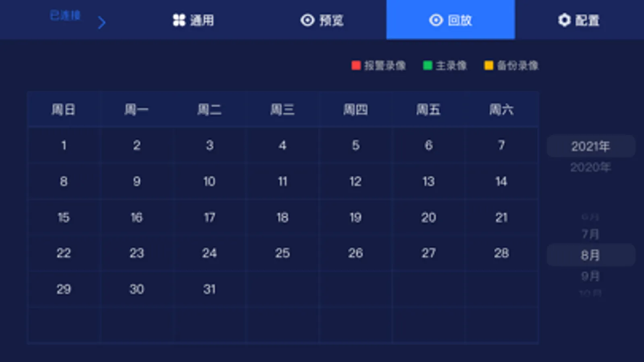Image resolution: width=644 pixels, height=362 pixels.
Task: Select calendar day 23
Action: point(137,253)
